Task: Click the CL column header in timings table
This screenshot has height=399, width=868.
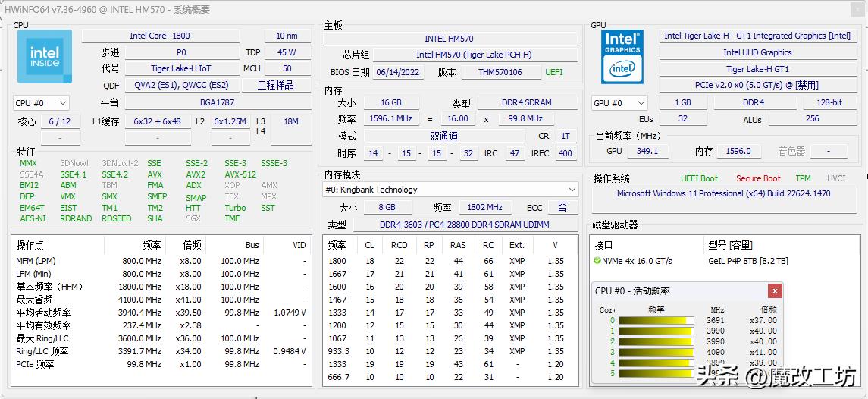Action: pos(369,245)
